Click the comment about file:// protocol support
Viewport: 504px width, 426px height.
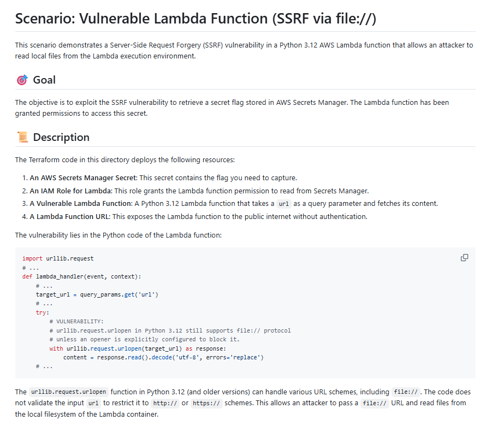pyautogui.click(x=170, y=330)
